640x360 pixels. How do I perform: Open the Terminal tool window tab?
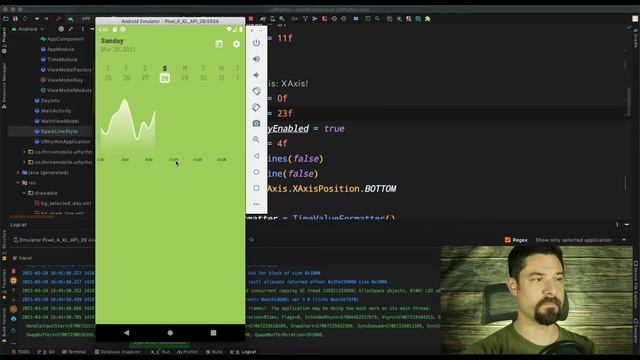74,351
